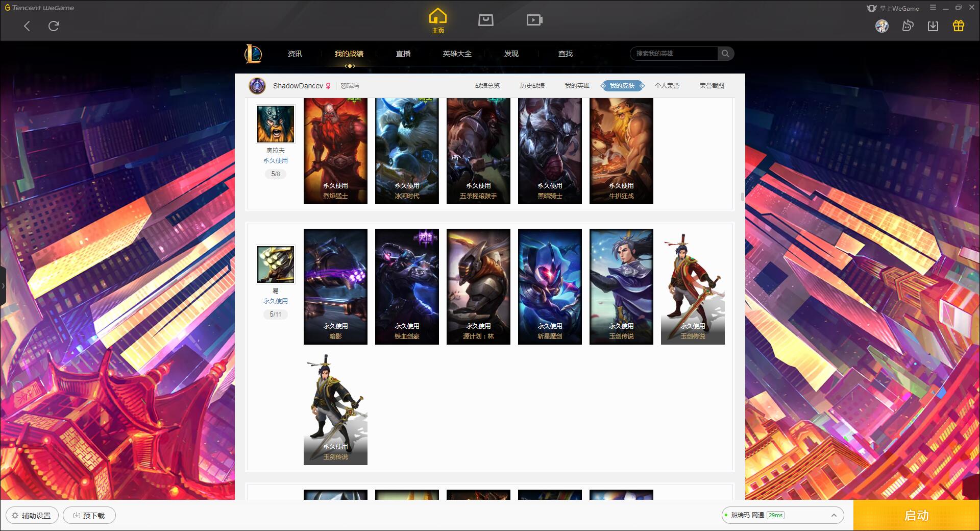
Task: Click the 5/11 skin count badge
Action: tap(276, 315)
